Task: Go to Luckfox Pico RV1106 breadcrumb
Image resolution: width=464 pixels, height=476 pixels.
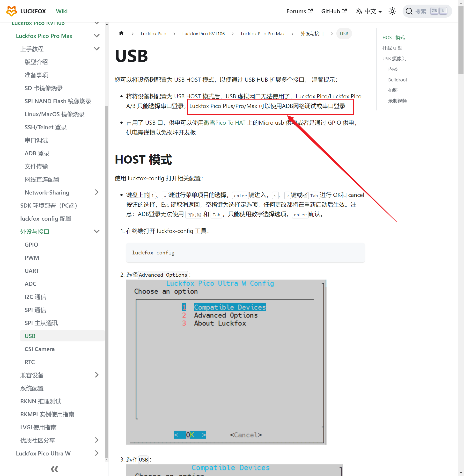Action: [x=204, y=34]
